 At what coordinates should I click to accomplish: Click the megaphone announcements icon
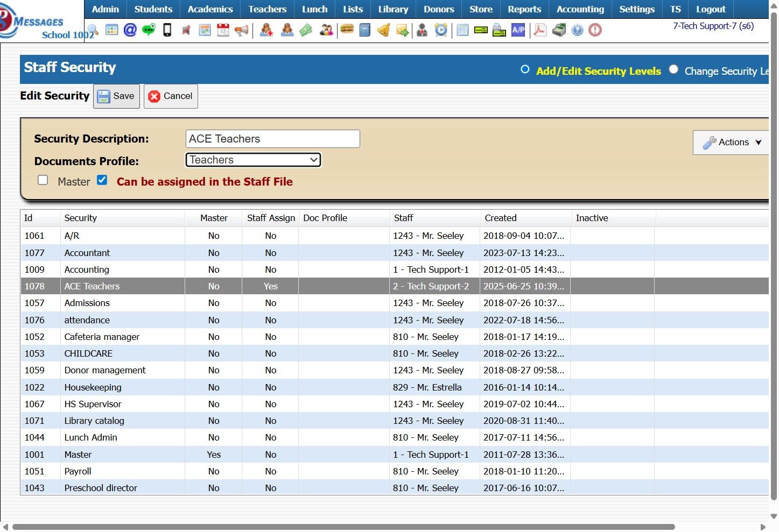pyautogui.click(x=242, y=30)
